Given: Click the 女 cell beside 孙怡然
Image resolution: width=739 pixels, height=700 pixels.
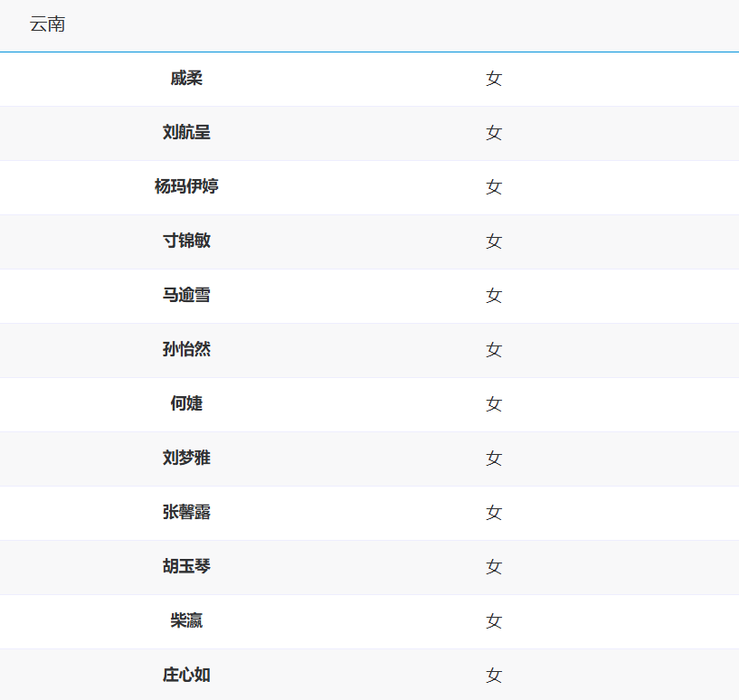Looking at the screenshot, I should [494, 350].
